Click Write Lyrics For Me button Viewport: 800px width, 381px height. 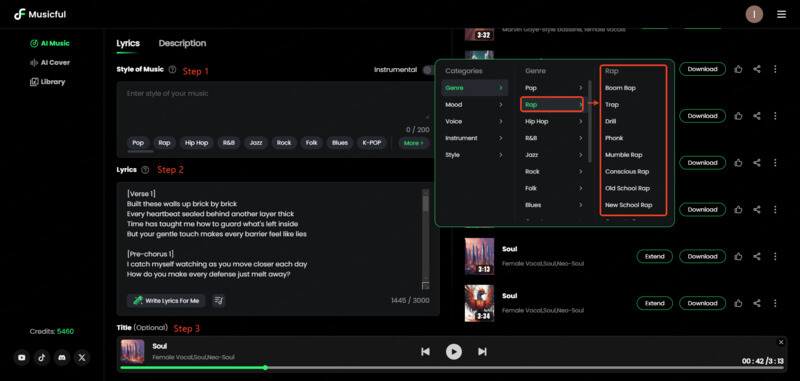[x=166, y=300]
